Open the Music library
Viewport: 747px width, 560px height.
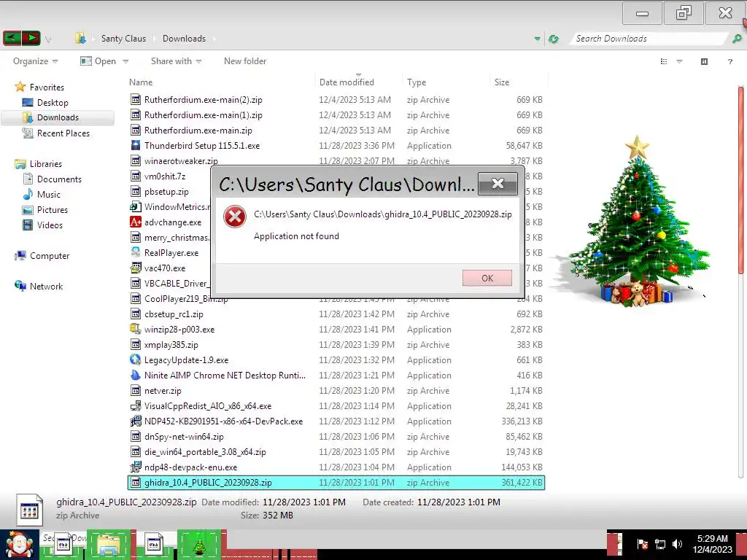point(49,194)
